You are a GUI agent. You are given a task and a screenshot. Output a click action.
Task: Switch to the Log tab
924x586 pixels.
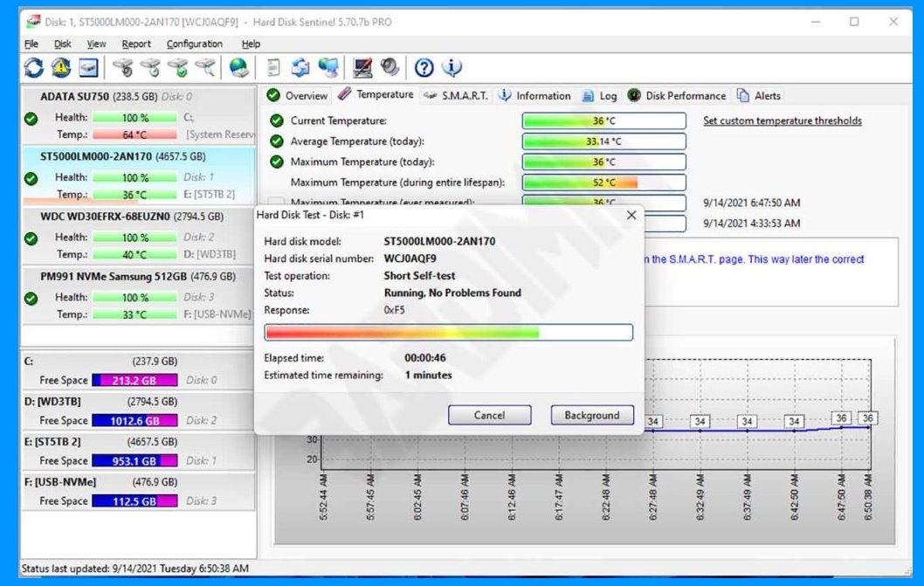(599, 95)
